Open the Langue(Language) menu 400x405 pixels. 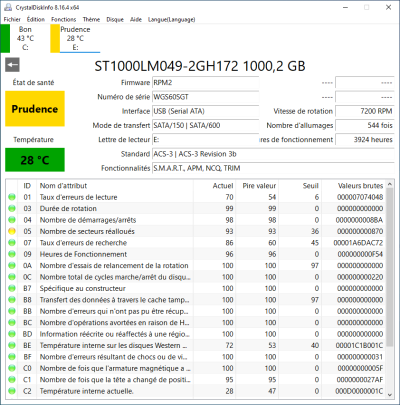[172, 19]
